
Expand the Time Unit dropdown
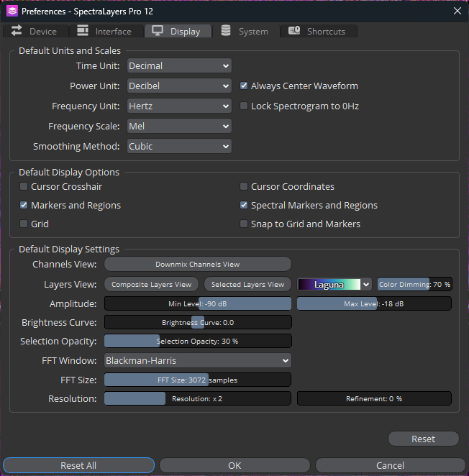click(179, 66)
